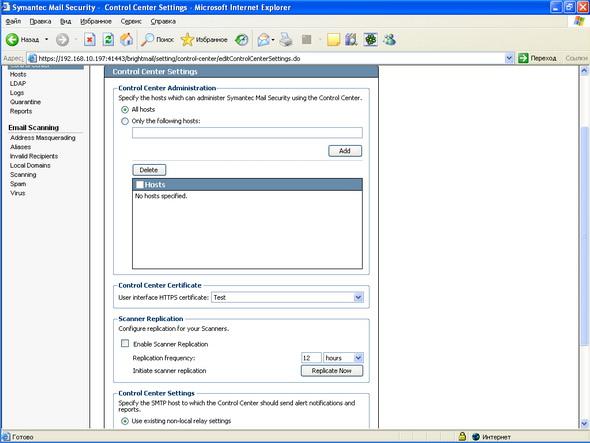Open the Файл menu
Image resolution: width=590 pixels, height=443 pixels.
[x=13, y=21]
